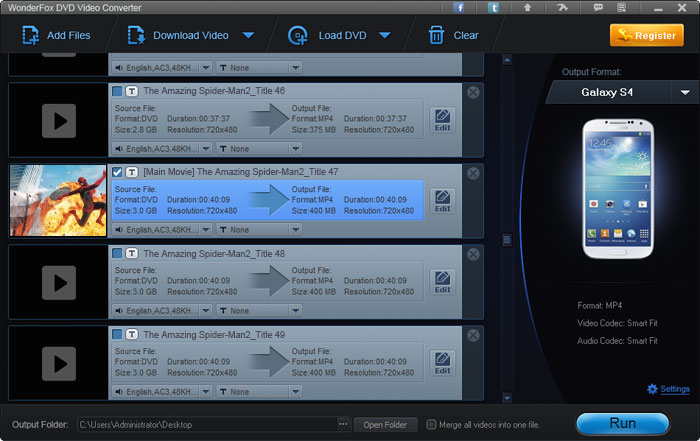Play the preview of Title 48

(59, 283)
